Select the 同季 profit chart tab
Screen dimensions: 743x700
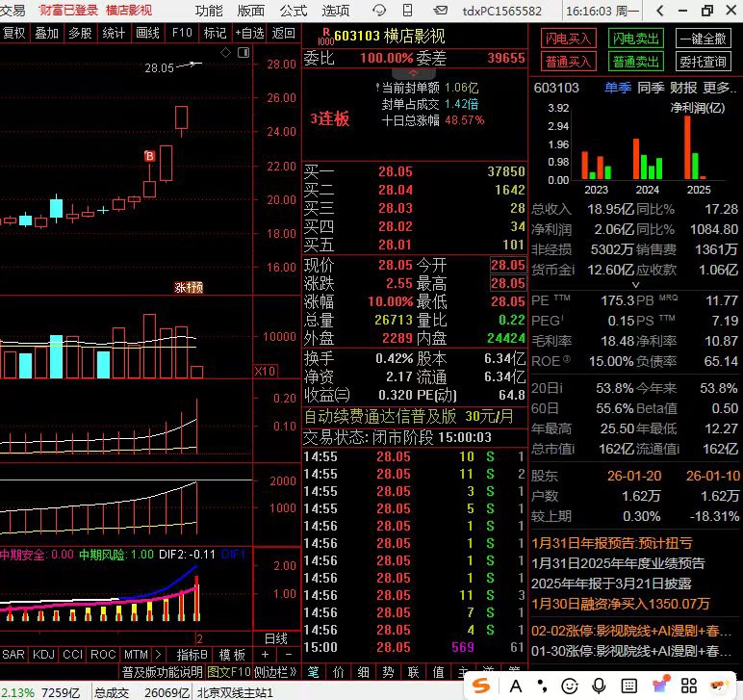click(x=651, y=88)
